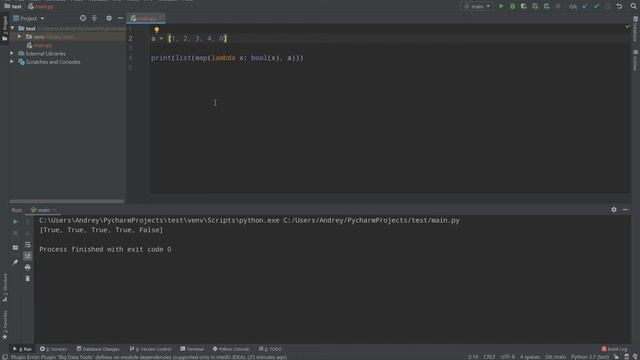Open the Structure sidebar tab

pyautogui.click(x=4, y=287)
